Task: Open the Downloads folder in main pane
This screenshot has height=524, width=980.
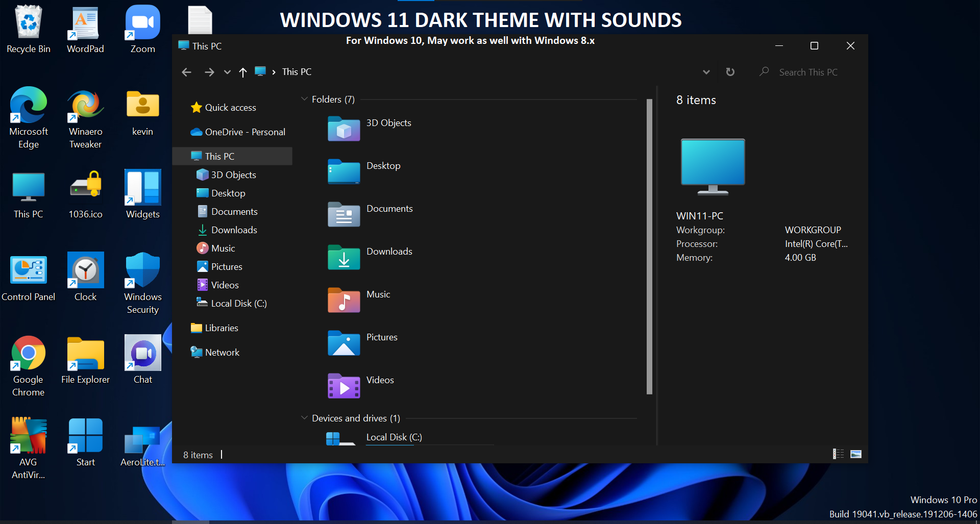Action: (x=371, y=257)
